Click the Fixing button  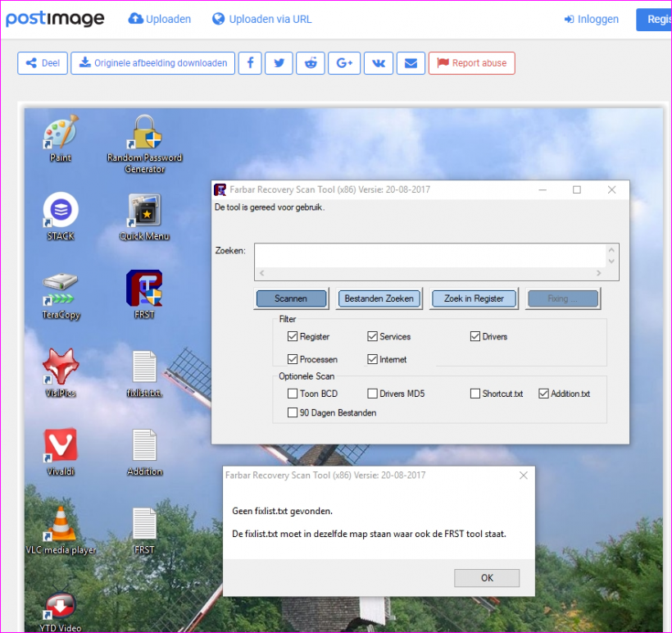pyautogui.click(x=563, y=298)
